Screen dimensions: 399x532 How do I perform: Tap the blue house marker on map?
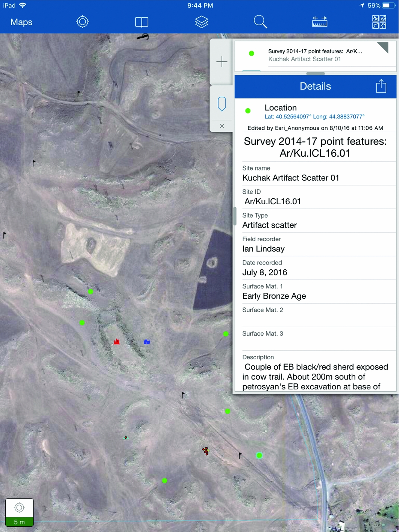pyautogui.click(x=147, y=342)
